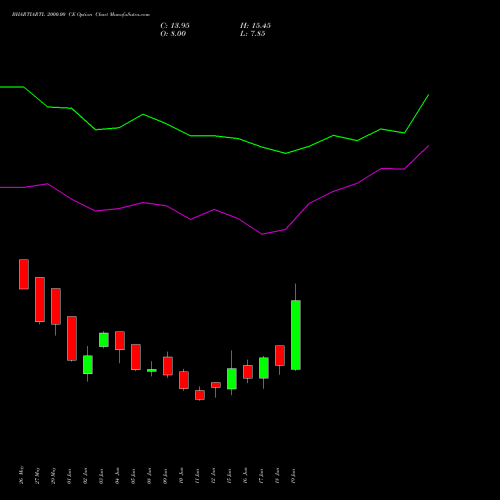Select the 11 Jun date label

point(198,476)
